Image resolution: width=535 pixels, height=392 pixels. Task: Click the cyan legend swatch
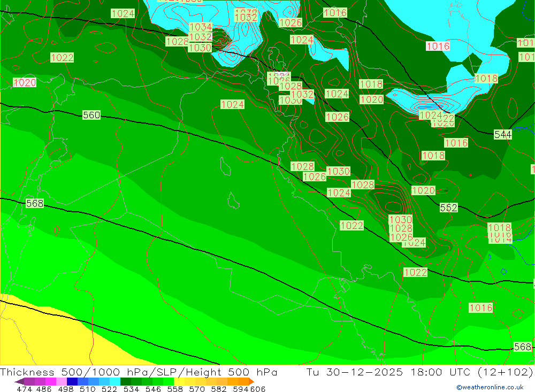point(115,381)
